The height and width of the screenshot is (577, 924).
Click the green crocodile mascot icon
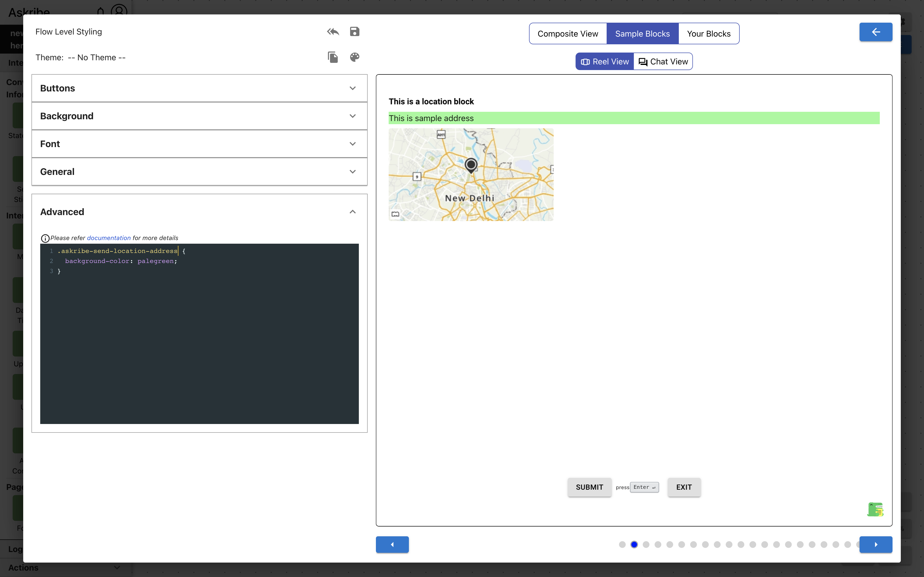point(875,510)
